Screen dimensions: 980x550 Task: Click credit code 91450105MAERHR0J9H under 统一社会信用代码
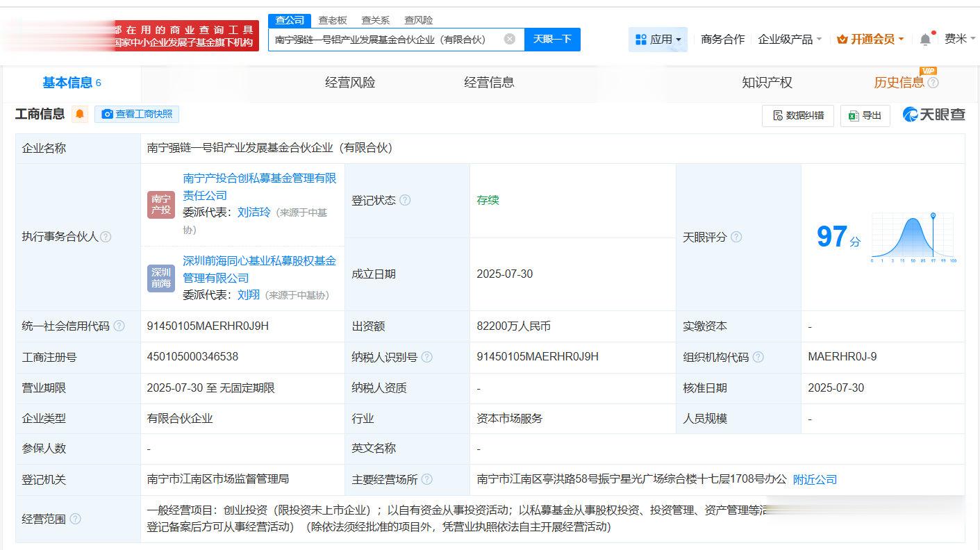208,326
